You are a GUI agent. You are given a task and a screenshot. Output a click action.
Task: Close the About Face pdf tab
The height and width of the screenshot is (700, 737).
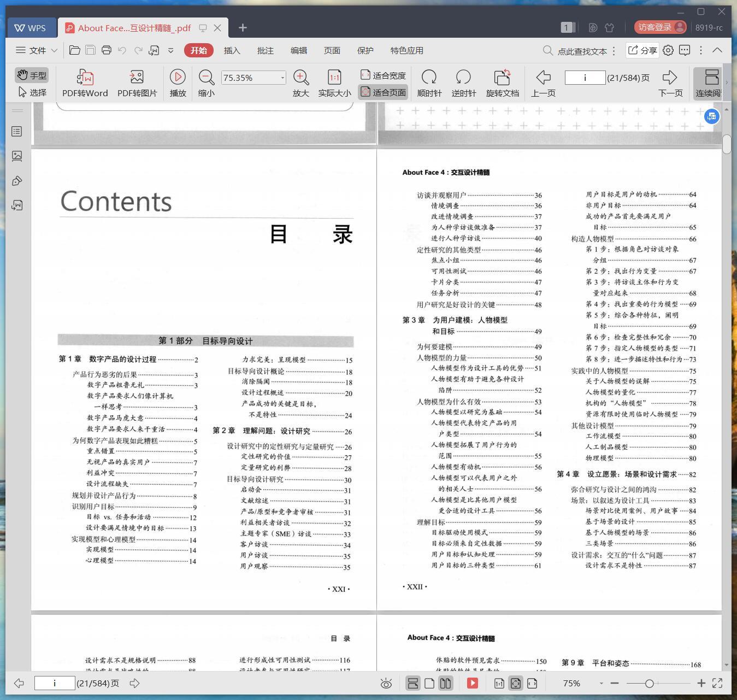(217, 28)
